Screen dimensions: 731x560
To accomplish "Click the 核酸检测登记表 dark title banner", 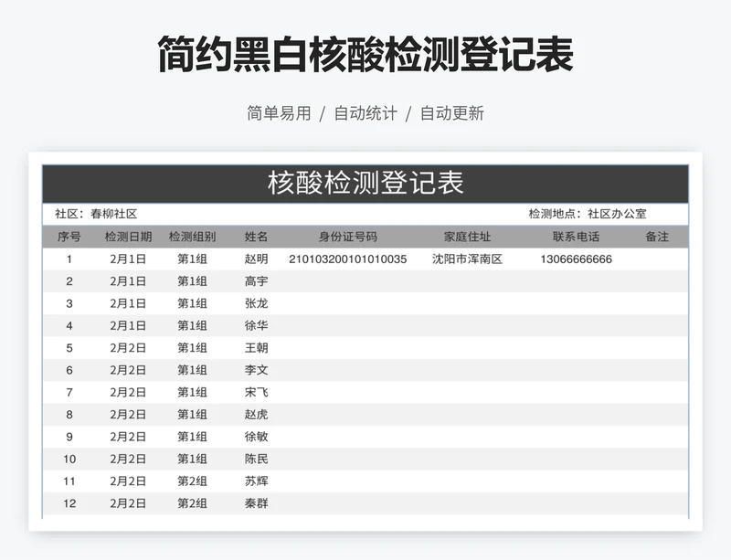I will (x=365, y=184).
